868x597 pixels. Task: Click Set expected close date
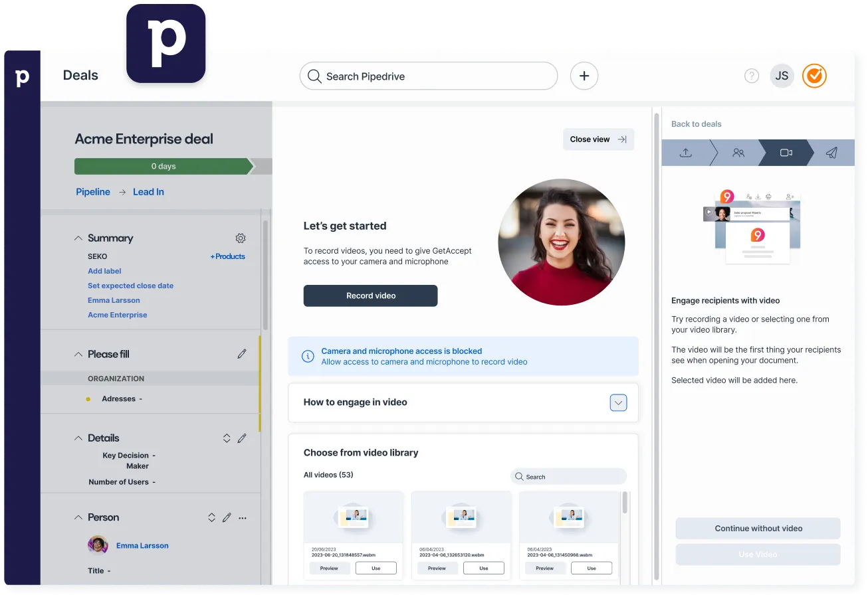[130, 286]
